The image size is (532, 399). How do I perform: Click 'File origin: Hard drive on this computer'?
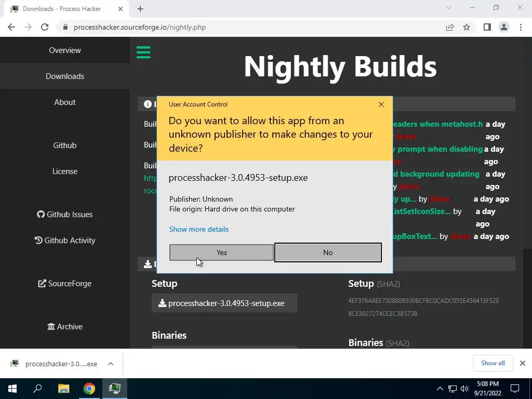click(x=232, y=209)
